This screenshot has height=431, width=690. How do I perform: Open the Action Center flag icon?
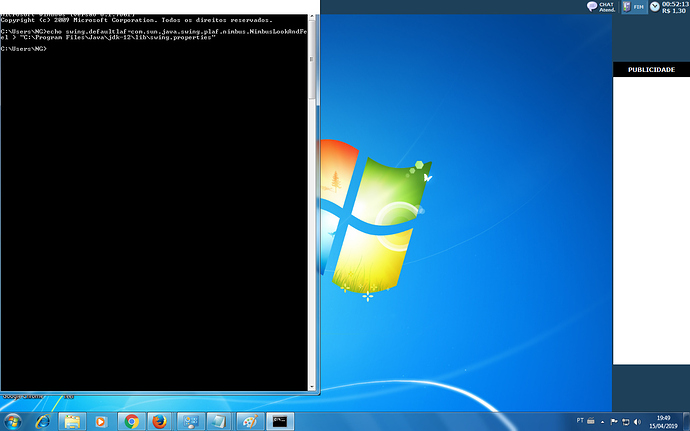(x=614, y=422)
